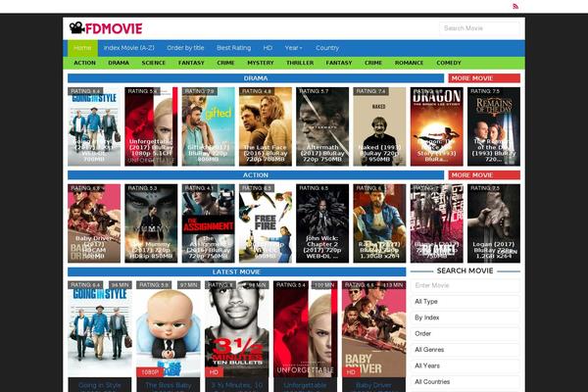The width and height of the screenshot is (588, 392).
Task: Open The Boss Baby latest movie poster
Action: pos(169,329)
